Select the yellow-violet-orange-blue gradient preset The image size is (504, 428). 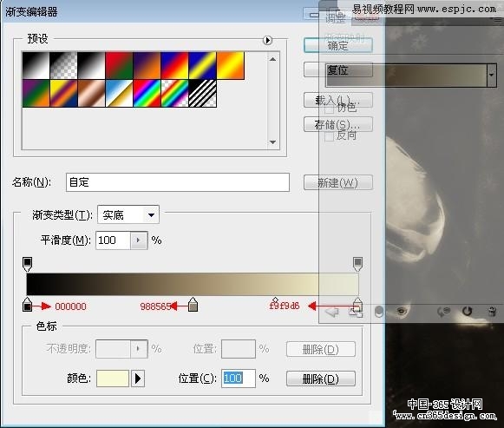point(63,93)
